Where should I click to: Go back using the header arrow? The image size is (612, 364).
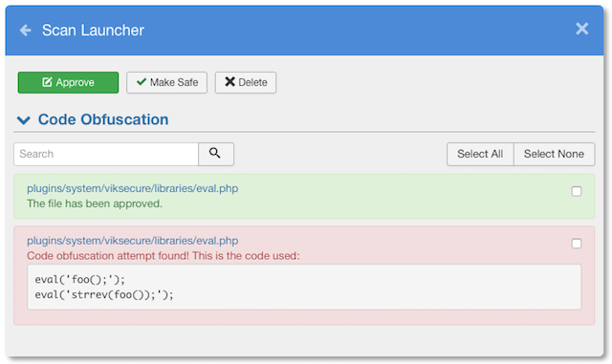[26, 30]
